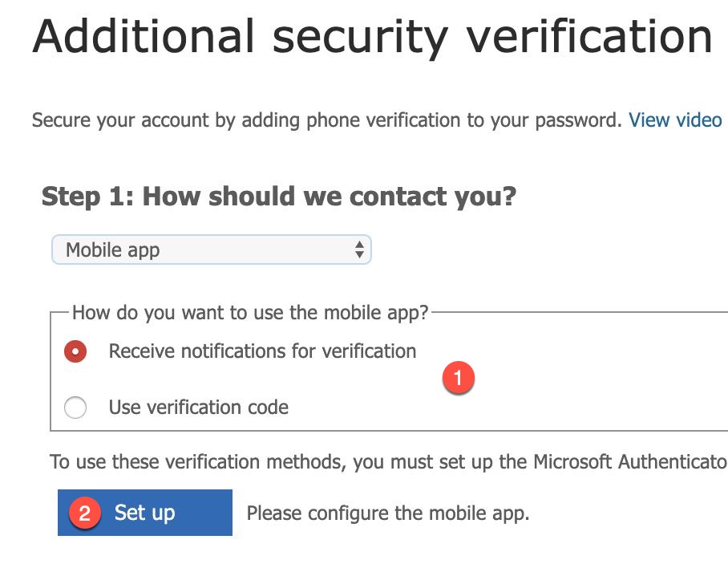Viewport: 728px width, 564px height.
Task: Choose the Use verification code radio button
Action: click(75, 408)
